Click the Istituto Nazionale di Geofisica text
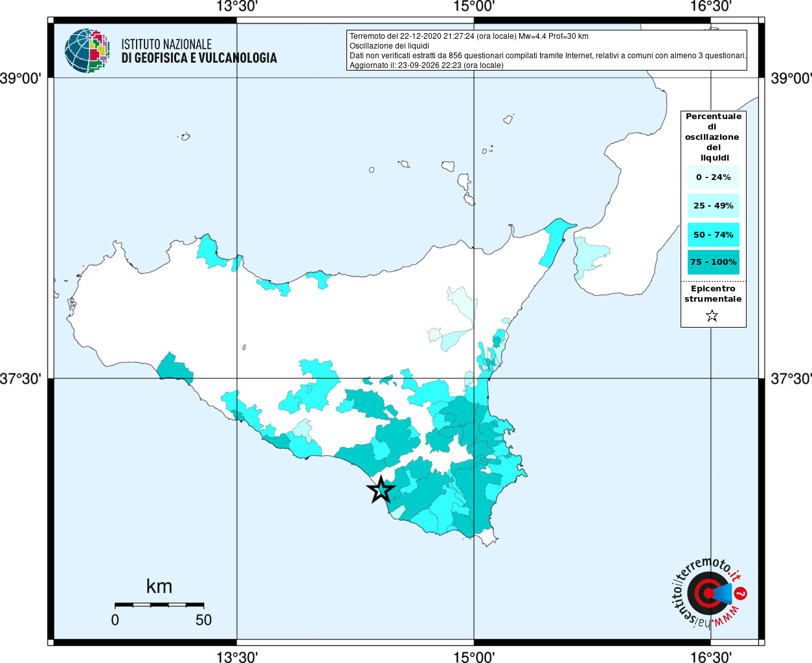Viewport: 812px width, 663px height. tap(199, 51)
